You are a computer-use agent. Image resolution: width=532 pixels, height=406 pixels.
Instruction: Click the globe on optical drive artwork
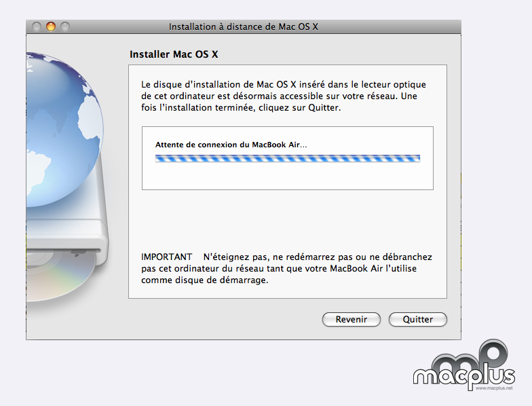pos(66,177)
